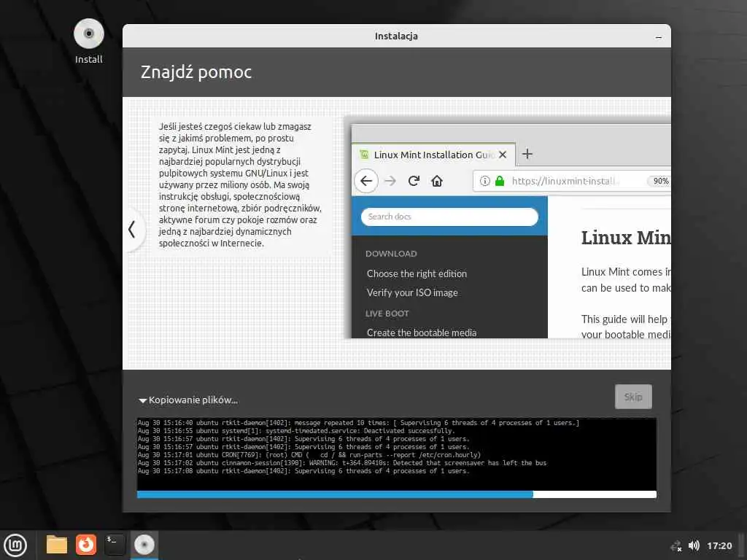Click the Linux Mint Installation Guide tab
The height and width of the screenshot is (560, 747).
coord(433,155)
